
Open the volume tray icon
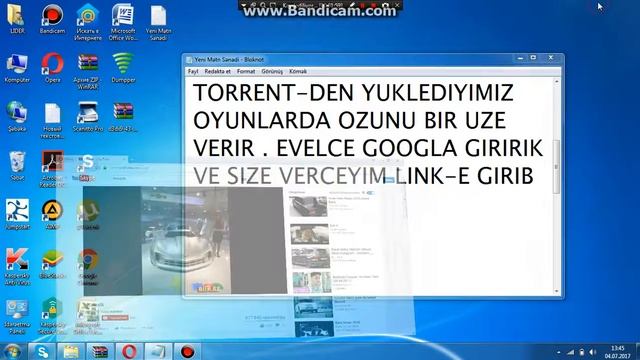[593, 352]
